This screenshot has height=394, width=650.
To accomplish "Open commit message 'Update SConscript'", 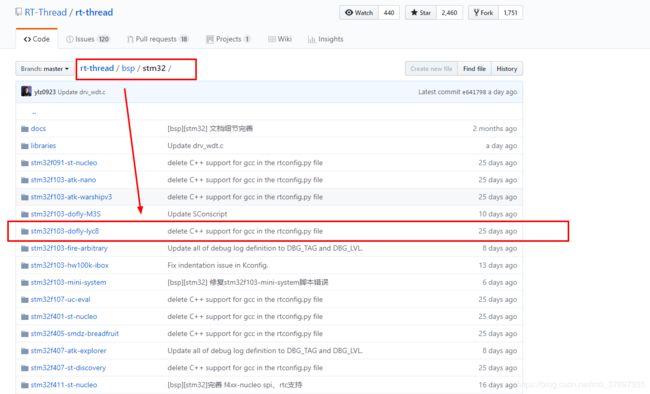I will (x=197, y=214).
